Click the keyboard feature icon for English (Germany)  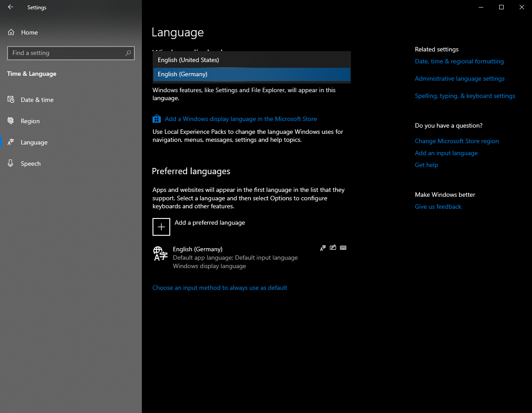(343, 248)
